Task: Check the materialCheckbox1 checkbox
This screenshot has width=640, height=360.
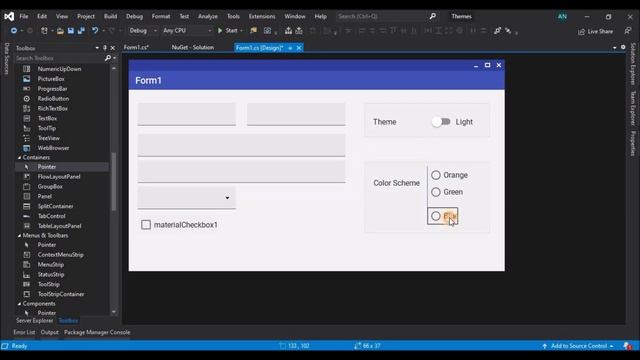Action: point(146,225)
